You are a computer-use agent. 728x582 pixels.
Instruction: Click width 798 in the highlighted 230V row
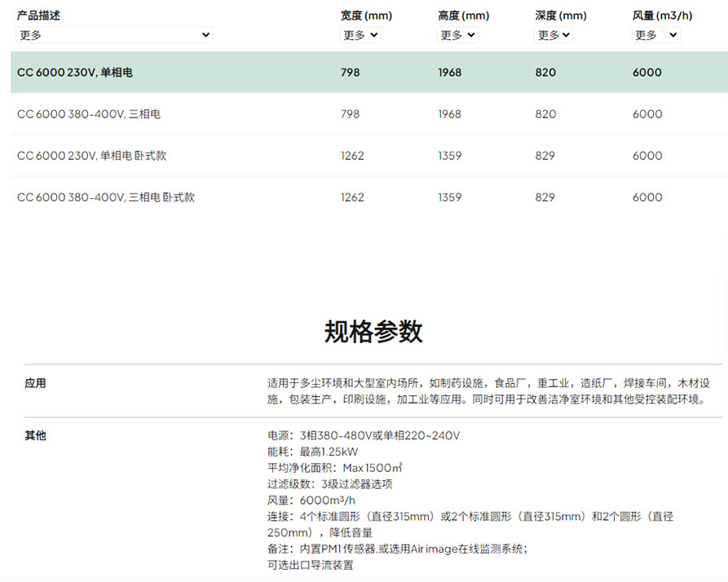pos(350,73)
